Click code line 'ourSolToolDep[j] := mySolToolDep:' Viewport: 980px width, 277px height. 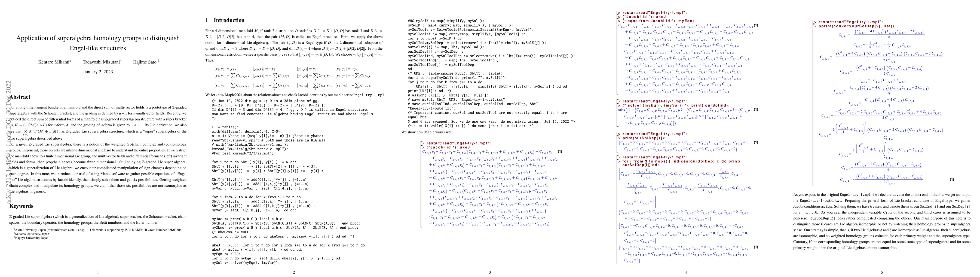(x=442, y=65)
